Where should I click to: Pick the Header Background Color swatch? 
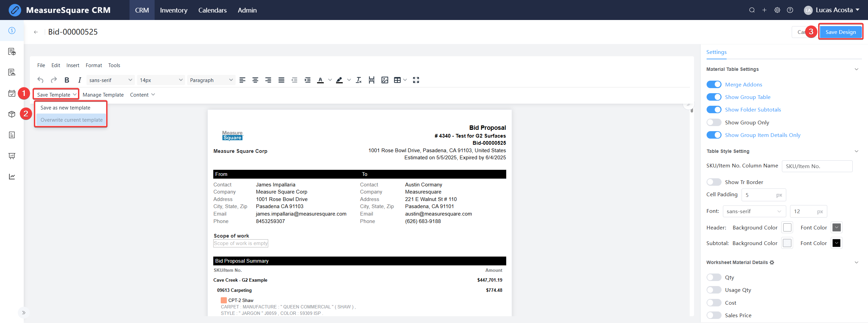pyautogui.click(x=787, y=227)
